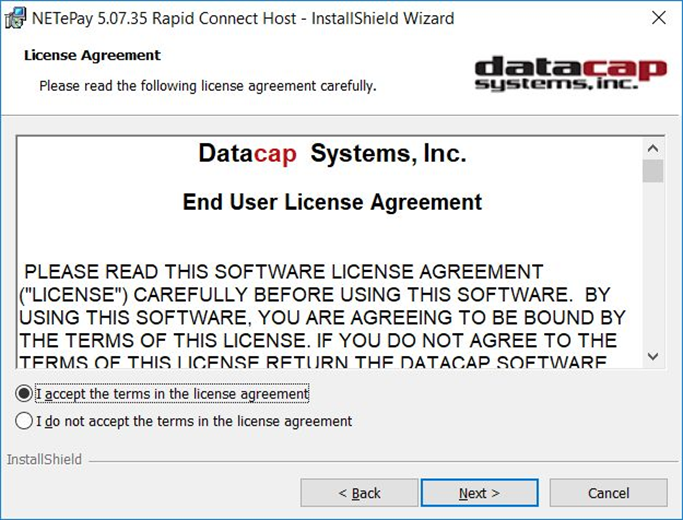Click the license scrollbar up arrow
Viewport: 683px width, 520px height.
(x=653, y=149)
